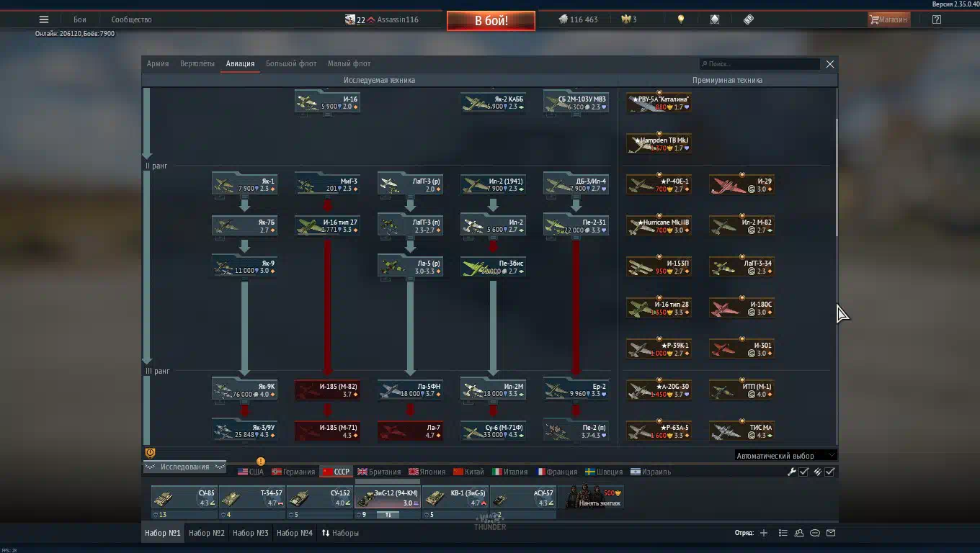Select the Израиль flag nation
Screen dimensions: 980x553
click(651, 472)
